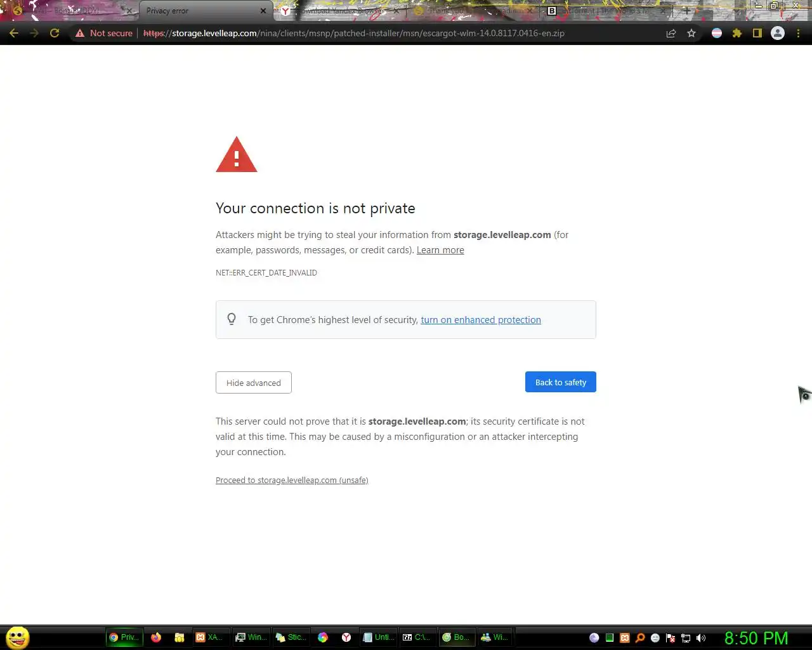Image resolution: width=812 pixels, height=650 pixels.
Task: Toggle the side panel icon
Action: (x=757, y=33)
